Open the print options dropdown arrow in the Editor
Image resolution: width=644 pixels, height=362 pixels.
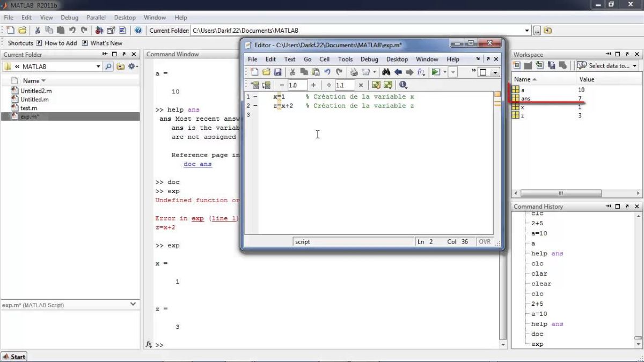coord(375,72)
